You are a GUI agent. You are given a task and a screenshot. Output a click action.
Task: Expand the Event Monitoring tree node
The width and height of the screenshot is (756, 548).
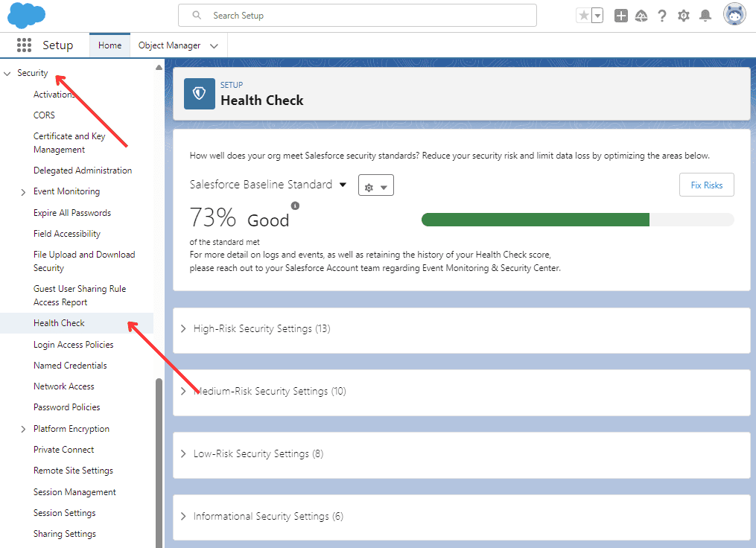pos(24,192)
